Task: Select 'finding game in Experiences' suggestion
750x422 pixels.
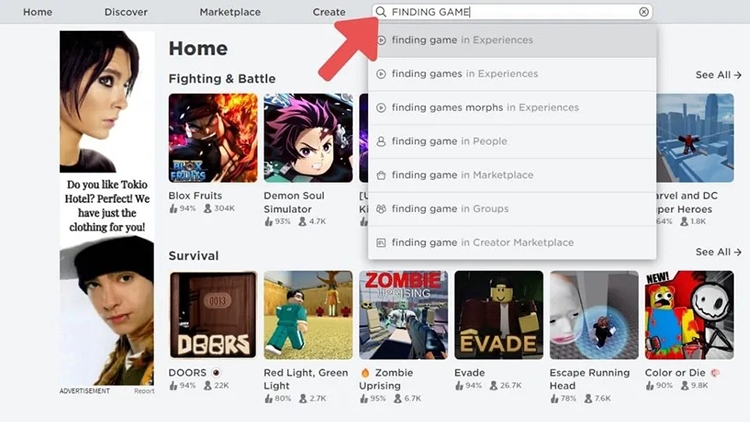Action: point(512,40)
